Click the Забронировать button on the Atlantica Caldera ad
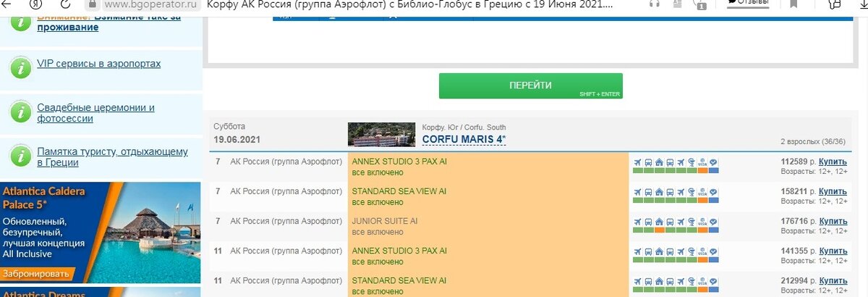This screenshot has height=297, width=868. (x=36, y=274)
